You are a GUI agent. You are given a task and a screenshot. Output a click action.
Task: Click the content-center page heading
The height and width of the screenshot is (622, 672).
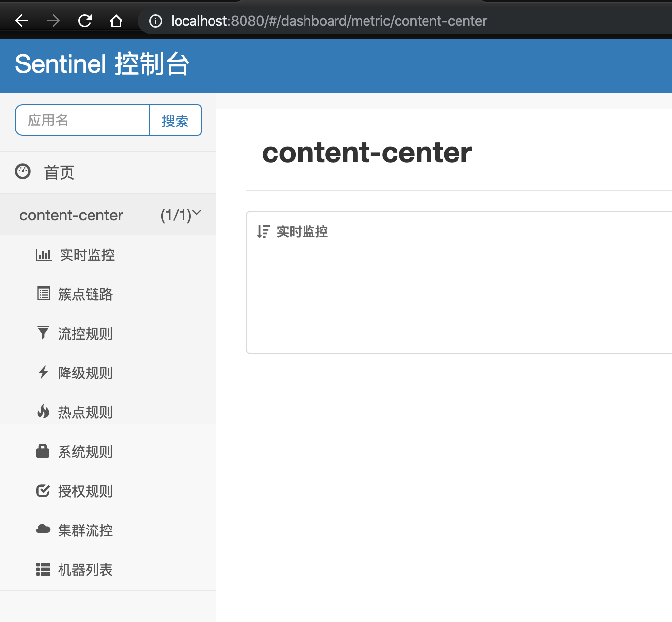[x=367, y=153]
